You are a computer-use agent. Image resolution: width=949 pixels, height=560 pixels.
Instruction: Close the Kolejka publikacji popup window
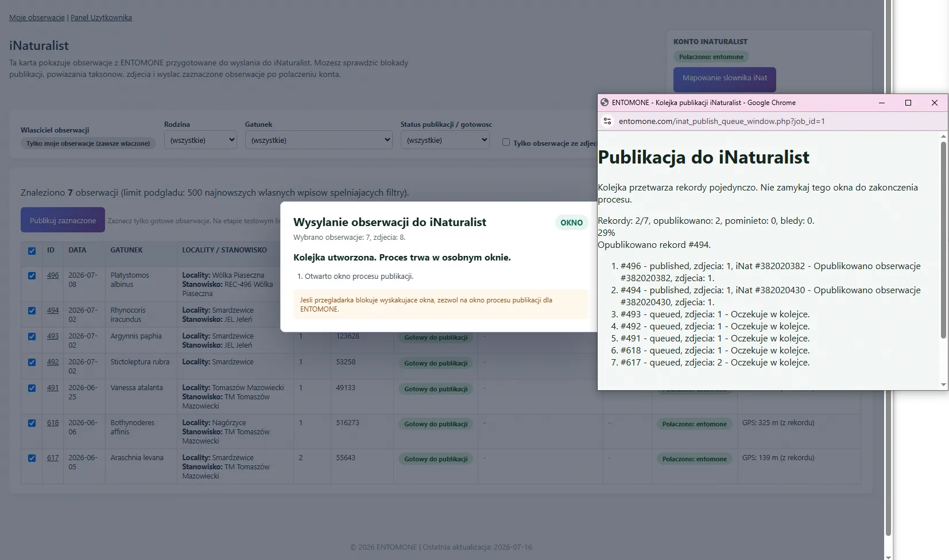coord(935,103)
